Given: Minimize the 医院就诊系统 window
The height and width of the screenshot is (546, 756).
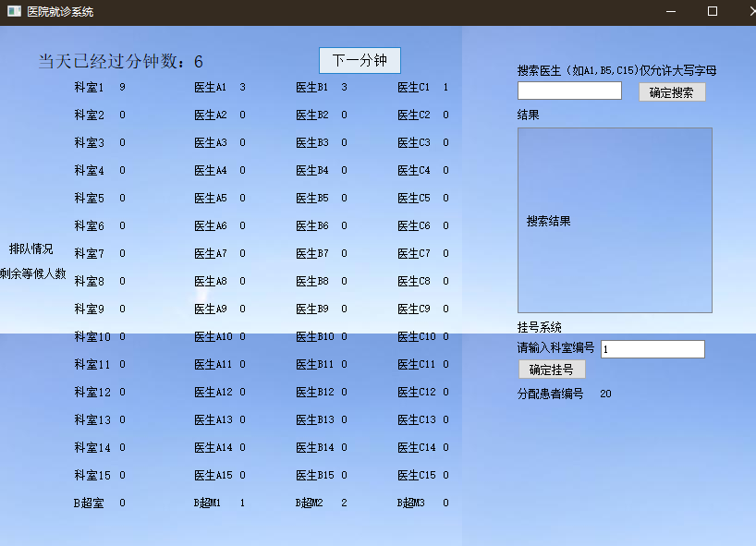Looking at the screenshot, I should pyautogui.click(x=671, y=12).
